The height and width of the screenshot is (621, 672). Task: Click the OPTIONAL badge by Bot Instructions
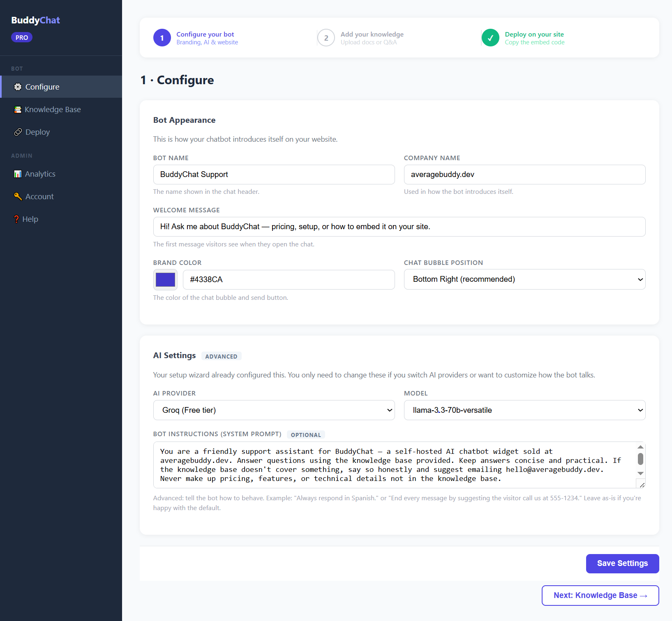pyautogui.click(x=306, y=435)
